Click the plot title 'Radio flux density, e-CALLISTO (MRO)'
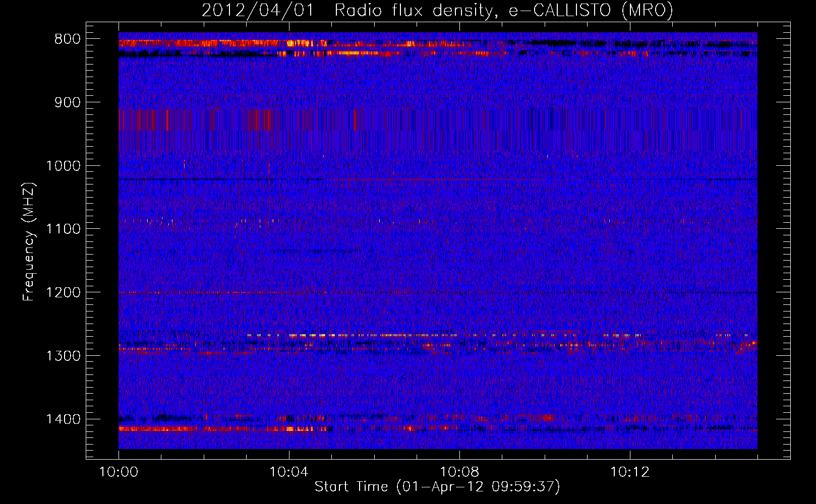The image size is (816, 504). pos(504,11)
